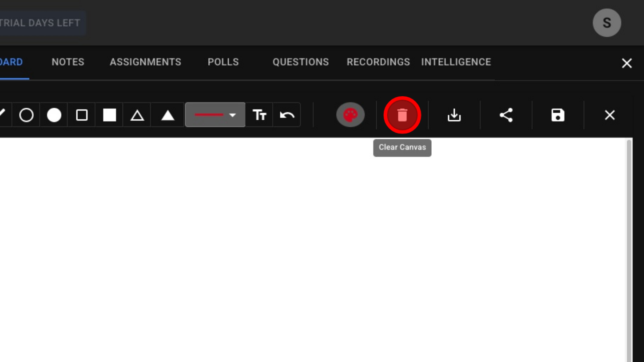Open the red line thickness dropdown

(x=215, y=115)
